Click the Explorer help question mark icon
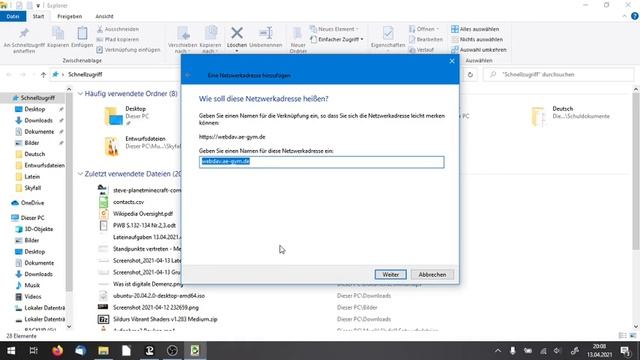Screen dimensions: 640x360 [x=635, y=16]
